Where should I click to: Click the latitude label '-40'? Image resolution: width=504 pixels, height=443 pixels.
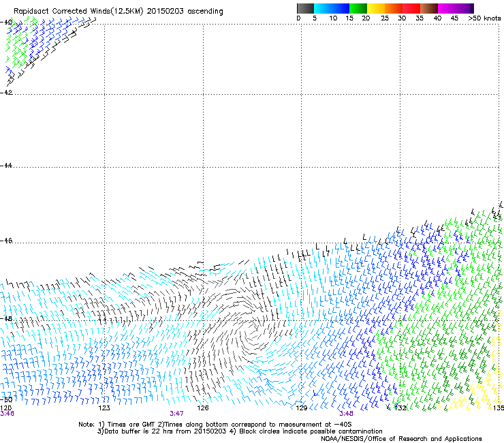pos(6,22)
